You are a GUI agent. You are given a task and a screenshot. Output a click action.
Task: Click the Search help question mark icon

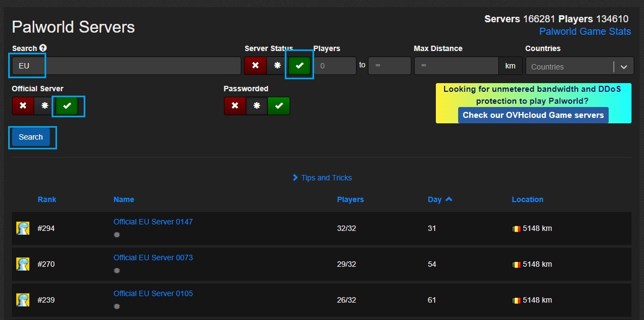click(x=43, y=48)
